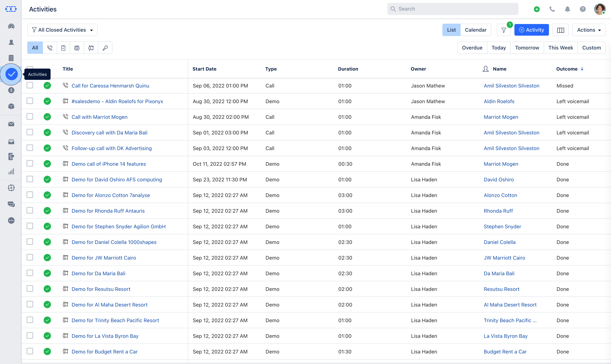
Task: Filter activities by meeting people icon
Action: coord(77,48)
